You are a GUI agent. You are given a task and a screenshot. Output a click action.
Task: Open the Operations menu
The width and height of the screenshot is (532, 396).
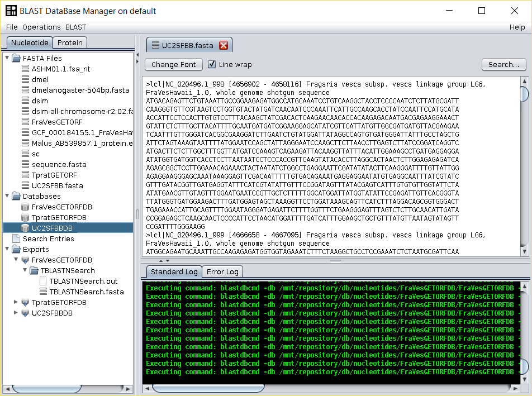coord(41,27)
